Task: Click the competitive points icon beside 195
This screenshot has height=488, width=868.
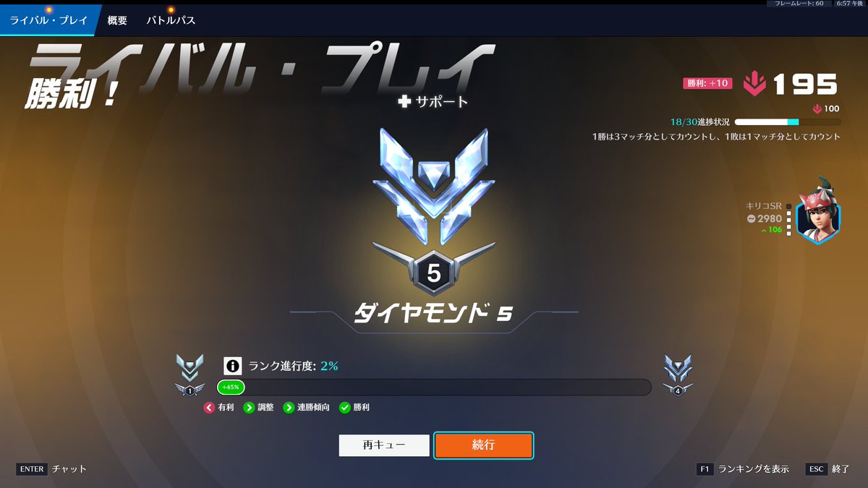Action: point(754,85)
